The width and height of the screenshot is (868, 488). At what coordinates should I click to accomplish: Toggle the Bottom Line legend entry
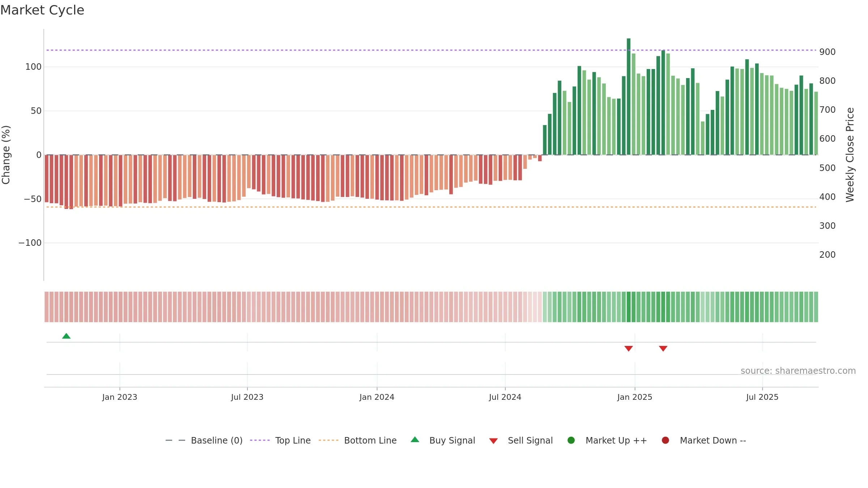click(x=358, y=440)
